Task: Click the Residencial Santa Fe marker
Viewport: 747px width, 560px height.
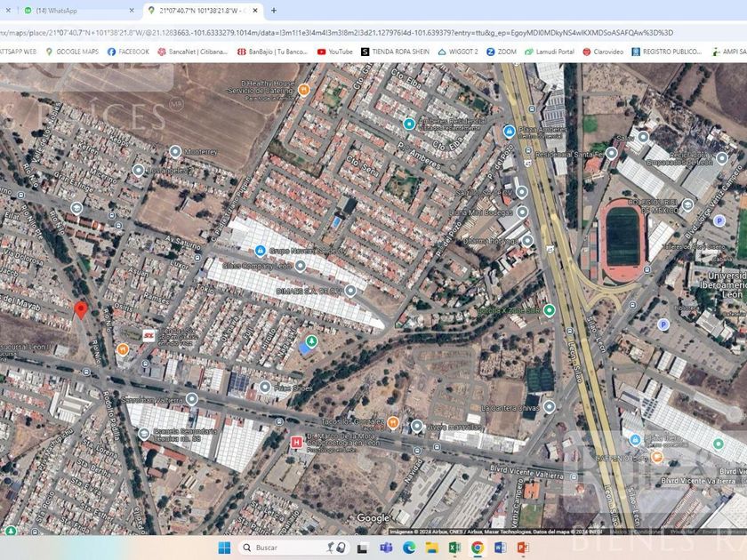Action: click(611, 153)
